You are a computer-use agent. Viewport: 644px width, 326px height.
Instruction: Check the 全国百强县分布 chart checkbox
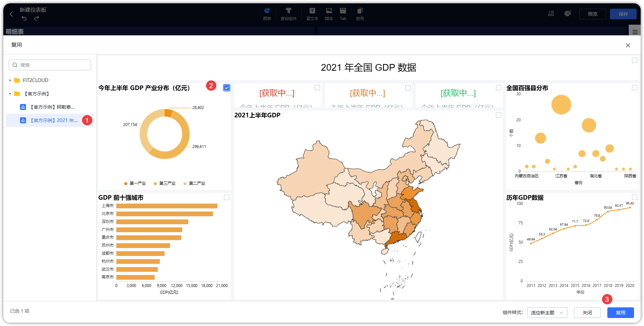pos(635,88)
